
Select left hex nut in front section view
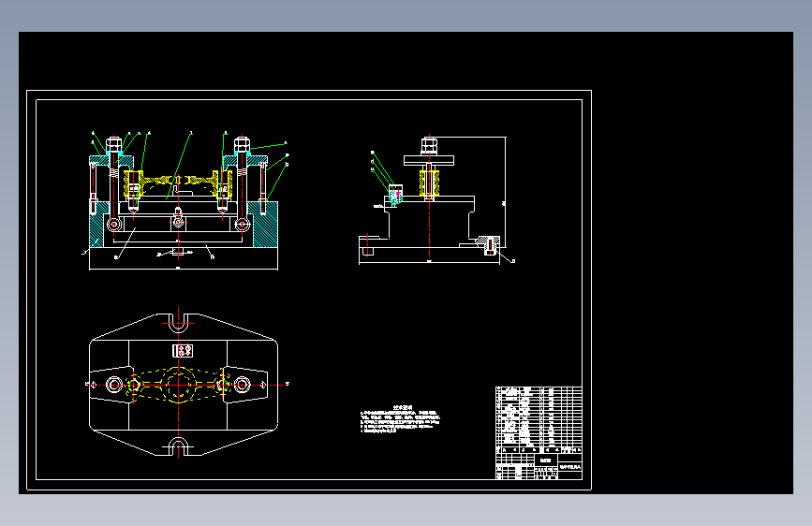[113, 144]
